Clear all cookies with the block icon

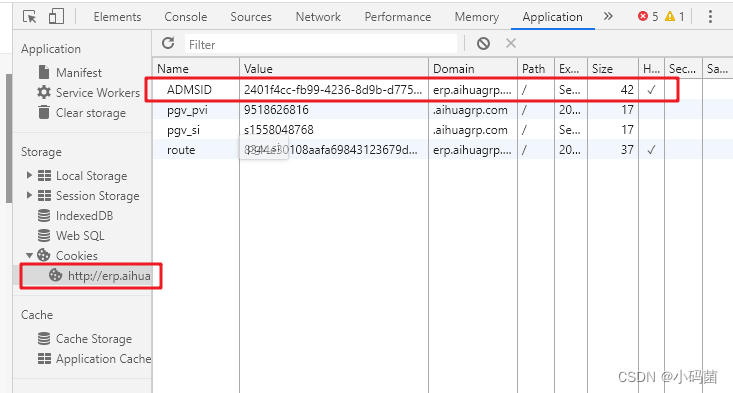pos(483,43)
